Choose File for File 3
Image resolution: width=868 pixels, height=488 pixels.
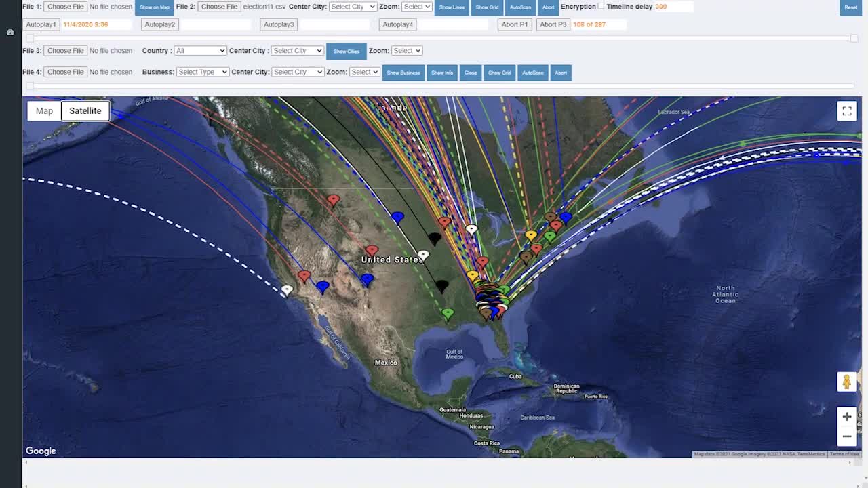tap(66, 51)
